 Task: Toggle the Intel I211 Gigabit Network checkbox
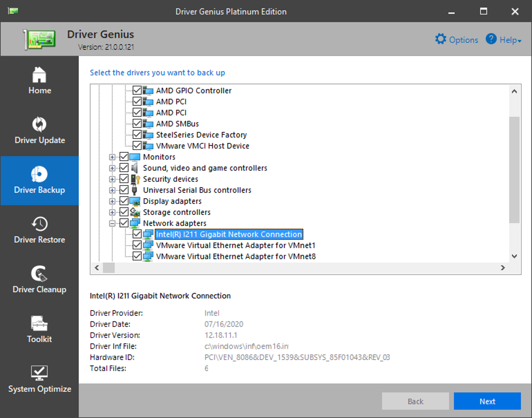coord(137,234)
